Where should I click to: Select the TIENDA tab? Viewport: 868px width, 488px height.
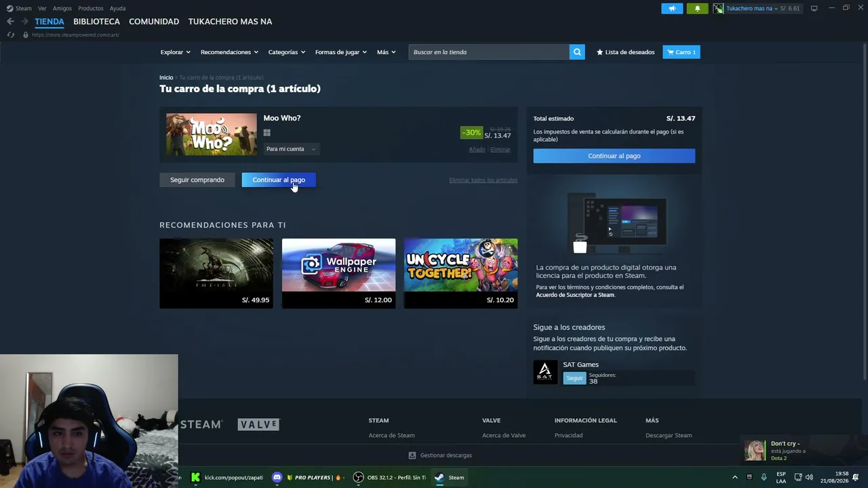(50, 22)
